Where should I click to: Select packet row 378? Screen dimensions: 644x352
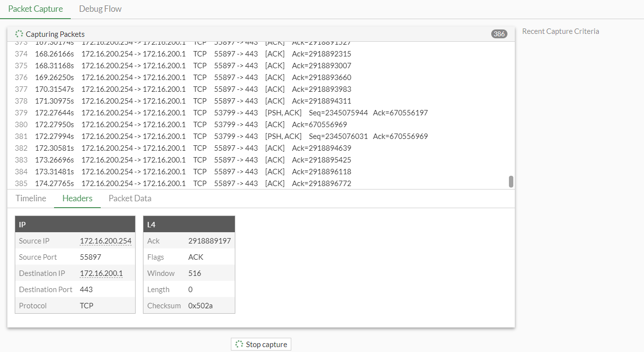[258, 101]
